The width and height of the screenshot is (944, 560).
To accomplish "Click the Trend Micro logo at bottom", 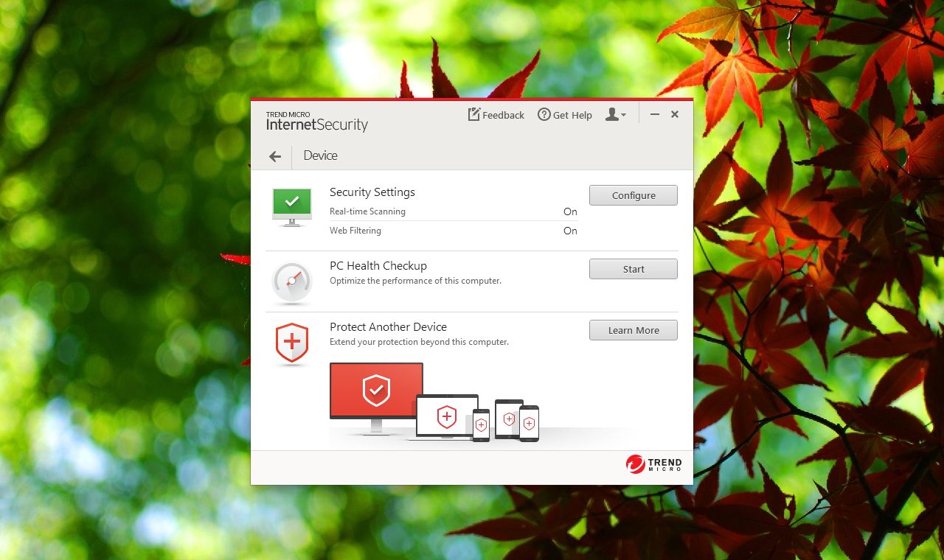I will tap(653, 464).
